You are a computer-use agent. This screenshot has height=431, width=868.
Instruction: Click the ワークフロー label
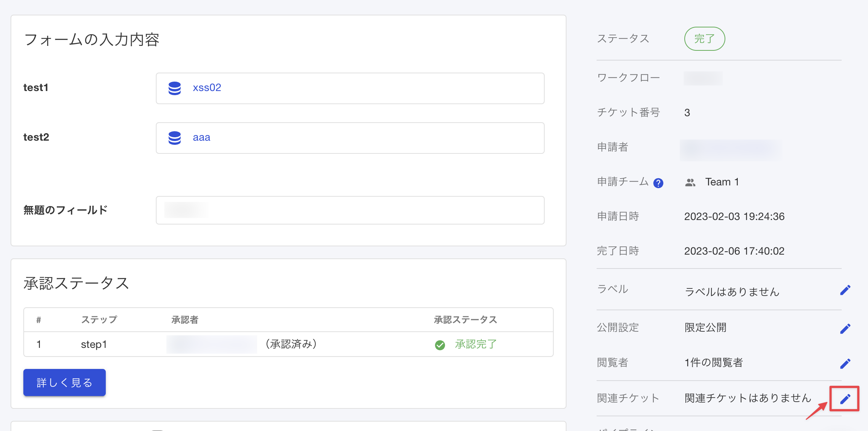pyautogui.click(x=628, y=78)
